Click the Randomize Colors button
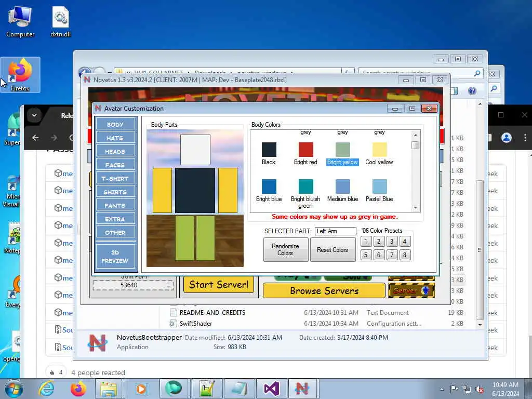 pyautogui.click(x=286, y=249)
